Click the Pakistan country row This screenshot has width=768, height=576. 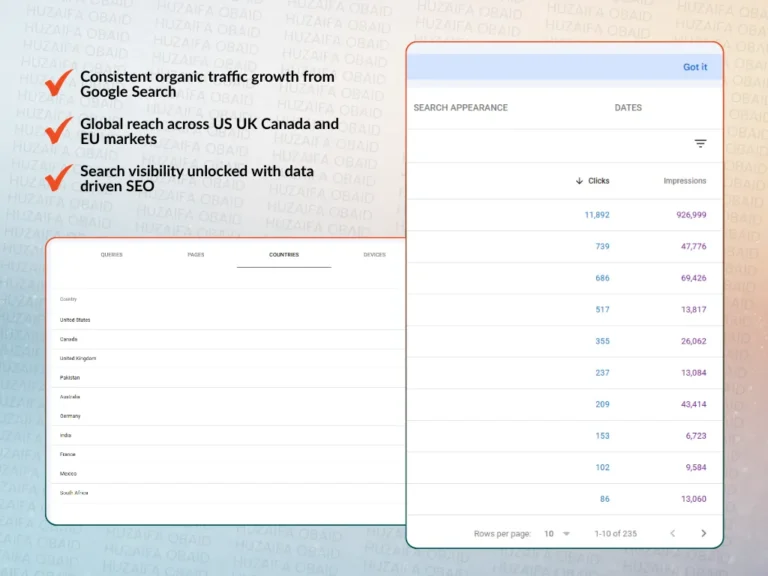coord(70,378)
